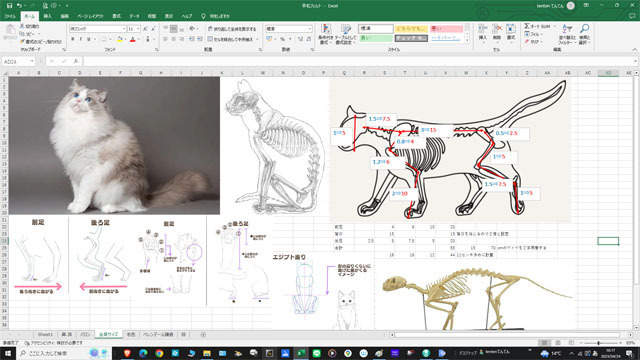Toggle merge and center cells

click(x=231, y=39)
